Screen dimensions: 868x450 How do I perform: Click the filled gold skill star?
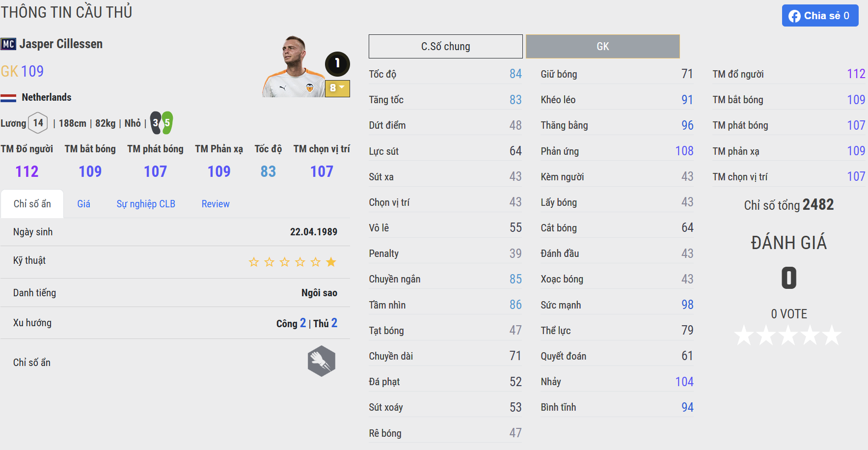click(331, 262)
